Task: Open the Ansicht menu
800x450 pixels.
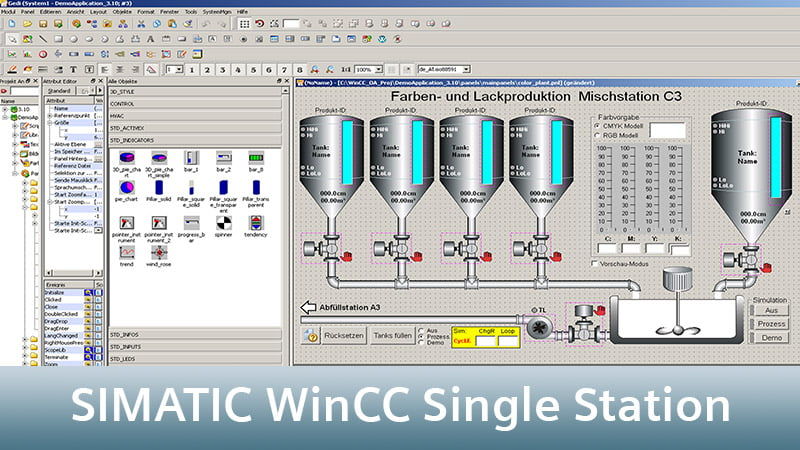Action: (76, 11)
